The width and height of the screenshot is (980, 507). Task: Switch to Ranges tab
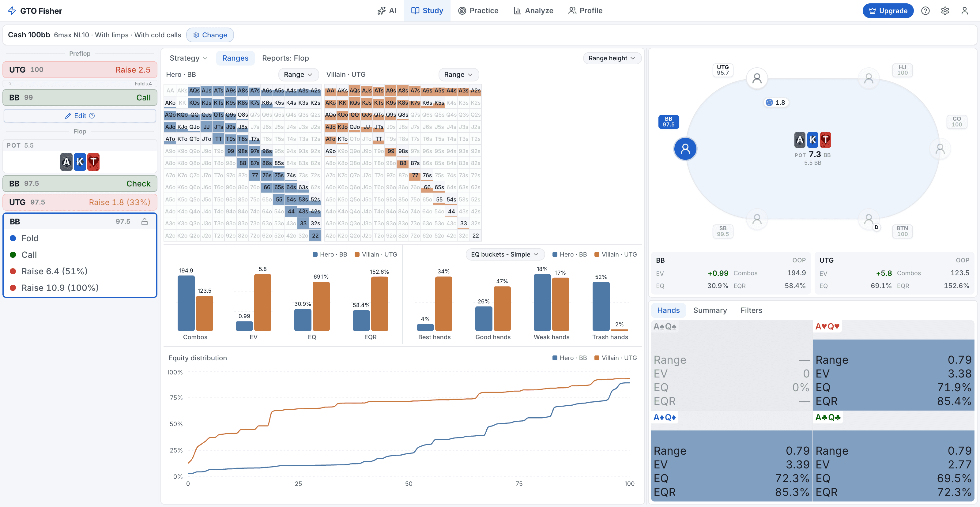click(x=235, y=58)
